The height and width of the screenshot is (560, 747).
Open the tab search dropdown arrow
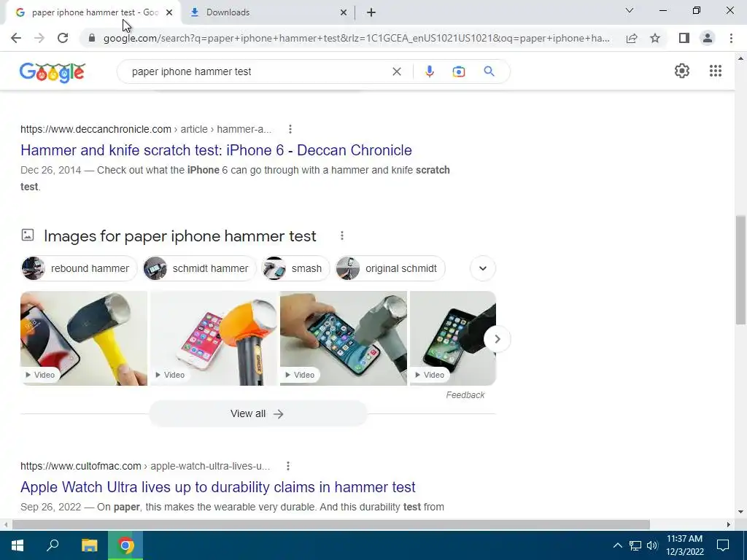pyautogui.click(x=630, y=10)
